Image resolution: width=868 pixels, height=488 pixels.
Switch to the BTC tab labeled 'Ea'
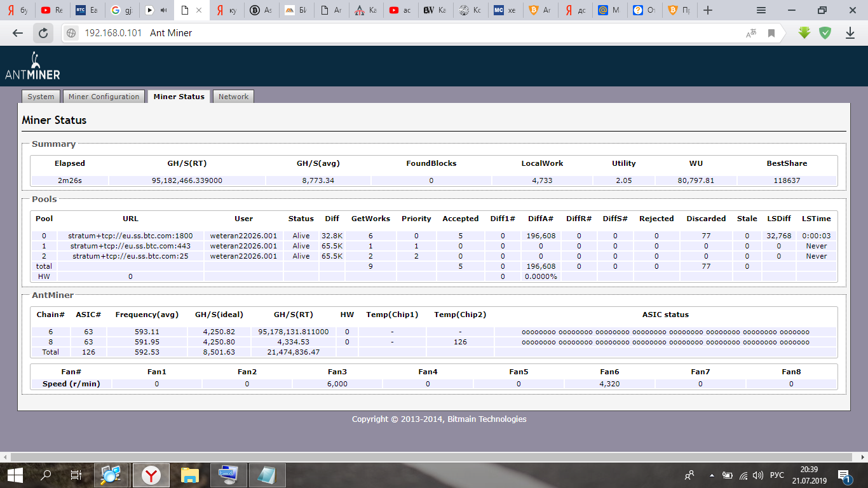tap(86, 10)
